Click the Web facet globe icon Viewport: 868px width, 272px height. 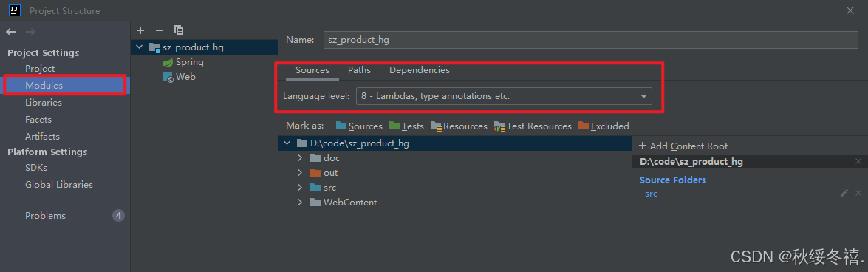pyautogui.click(x=168, y=78)
